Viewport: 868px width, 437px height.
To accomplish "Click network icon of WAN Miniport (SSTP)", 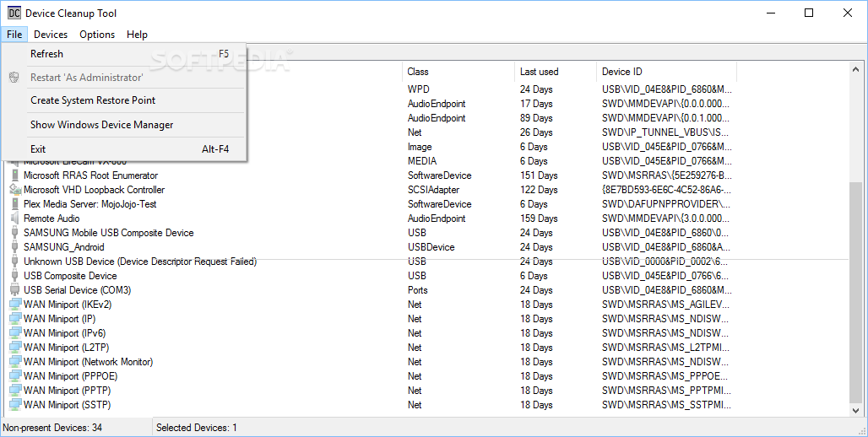I will [14, 406].
